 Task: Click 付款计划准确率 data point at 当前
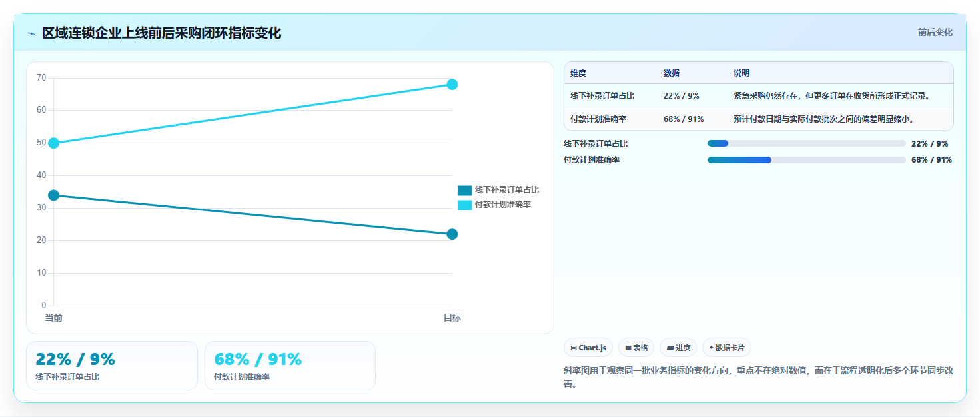(53, 143)
